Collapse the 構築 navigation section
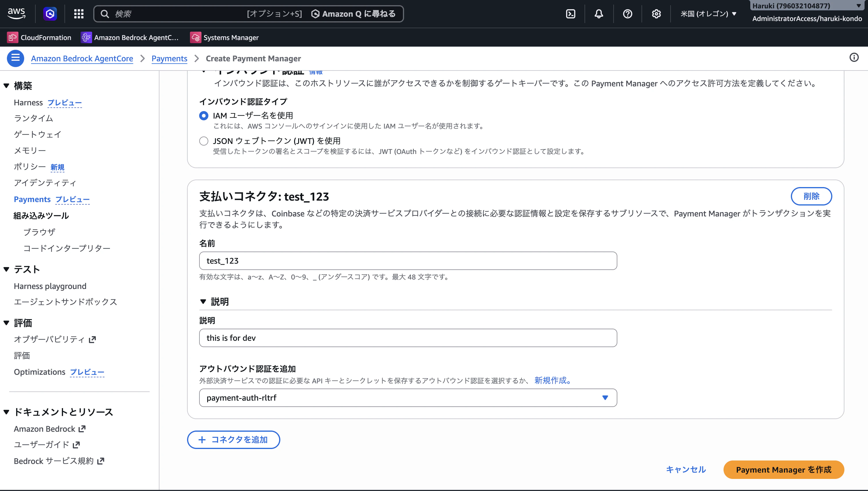Image resolution: width=868 pixels, height=491 pixels. tap(6, 86)
